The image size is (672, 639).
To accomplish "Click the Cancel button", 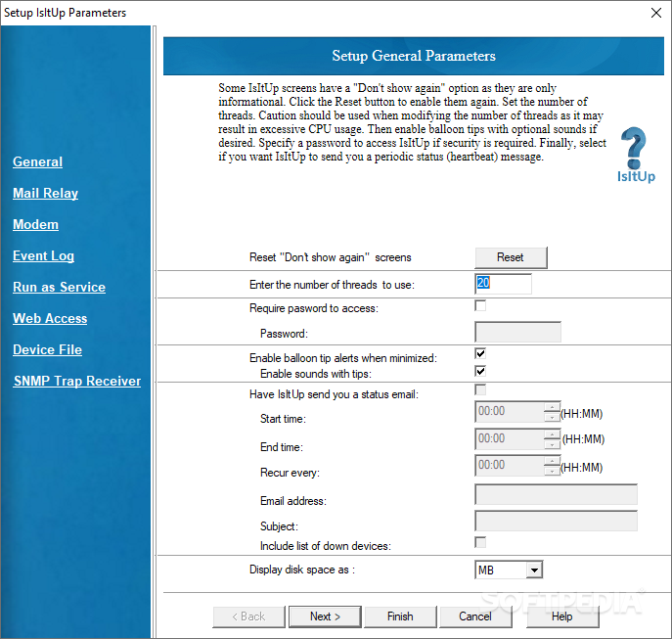I will point(475,616).
